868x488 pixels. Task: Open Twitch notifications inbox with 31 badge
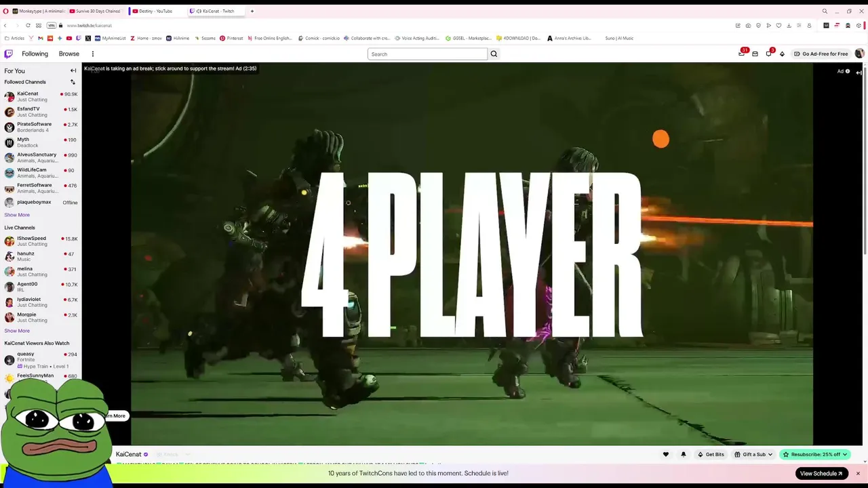coord(742,54)
